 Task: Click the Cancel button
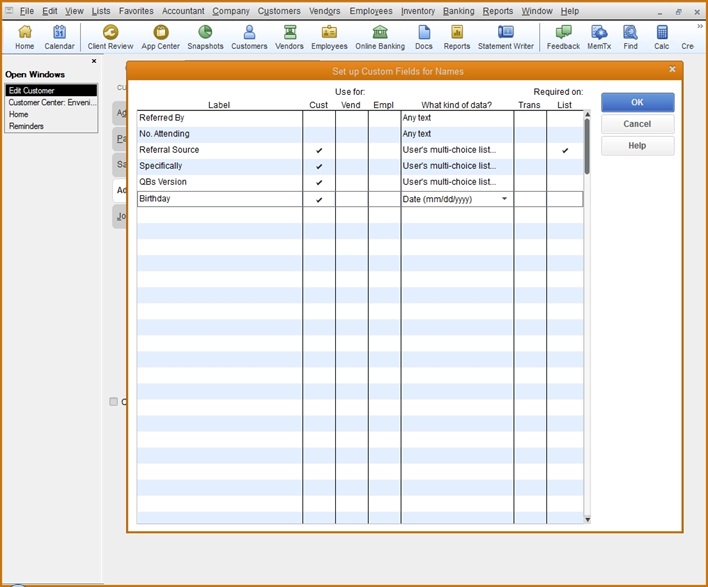pyautogui.click(x=637, y=124)
